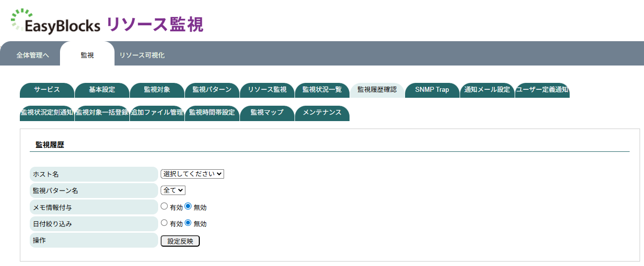Open the リソース監視 sub-tab
This screenshot has width=644, height=266.
point(267,90)
